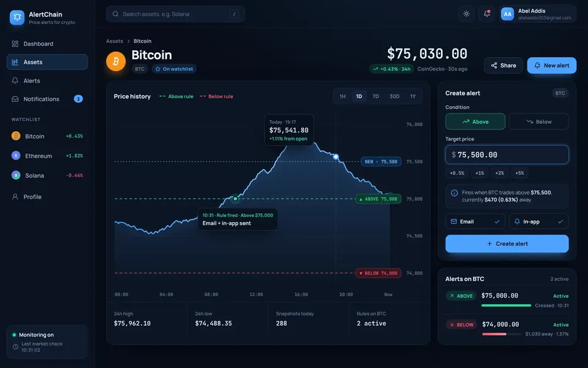Click the slash shortcut key hint
The image size is (588, 368).
tap(234, 14)
